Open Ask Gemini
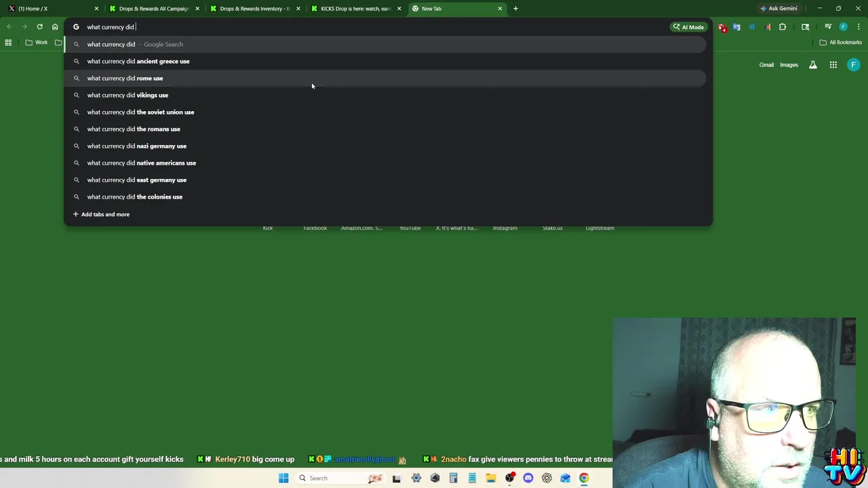 click(x=778, y=9)
